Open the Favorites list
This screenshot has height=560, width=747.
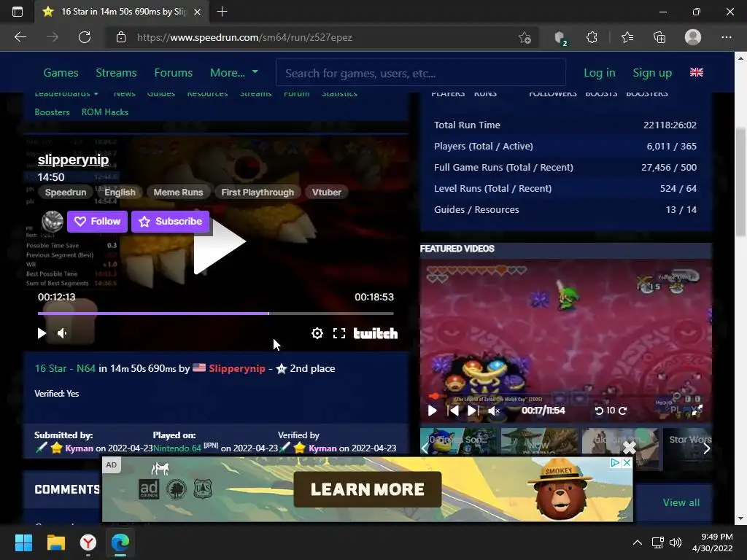pos(627,37)
